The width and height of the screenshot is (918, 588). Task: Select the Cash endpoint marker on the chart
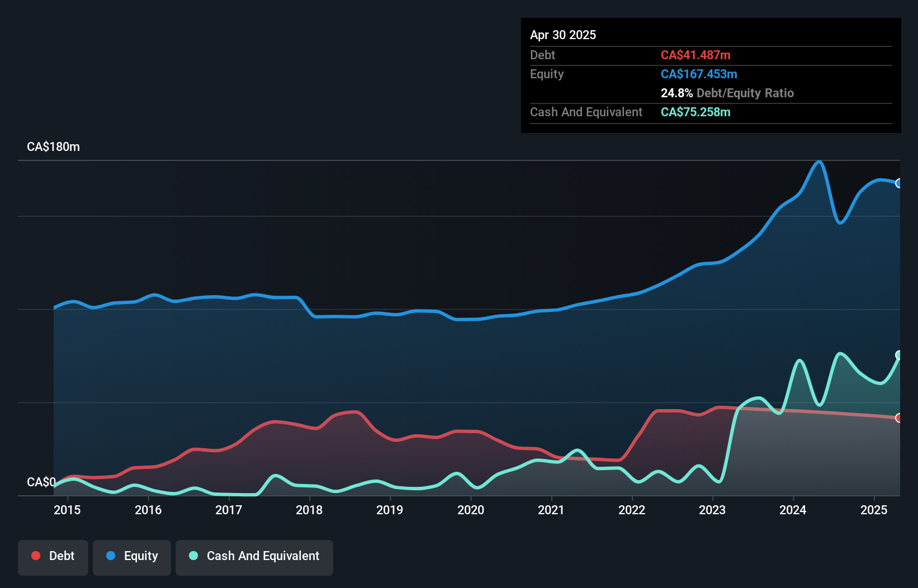(898, 354)
